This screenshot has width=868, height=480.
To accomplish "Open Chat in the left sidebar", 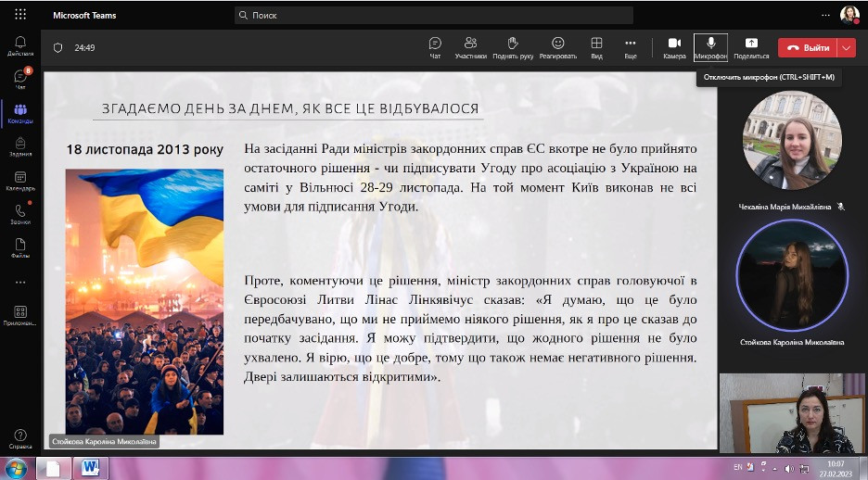I will click(x=20, y=79).
